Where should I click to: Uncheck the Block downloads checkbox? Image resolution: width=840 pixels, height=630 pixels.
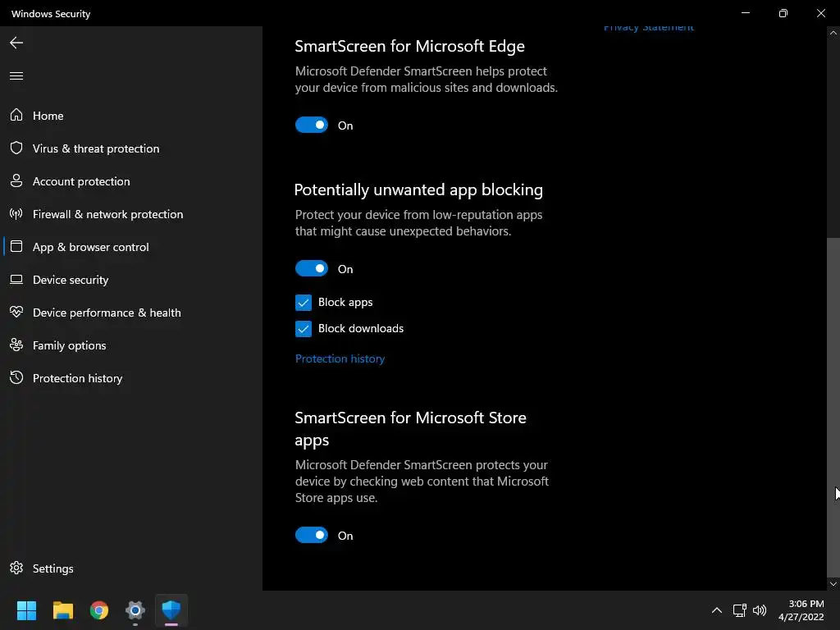[304, 329]
